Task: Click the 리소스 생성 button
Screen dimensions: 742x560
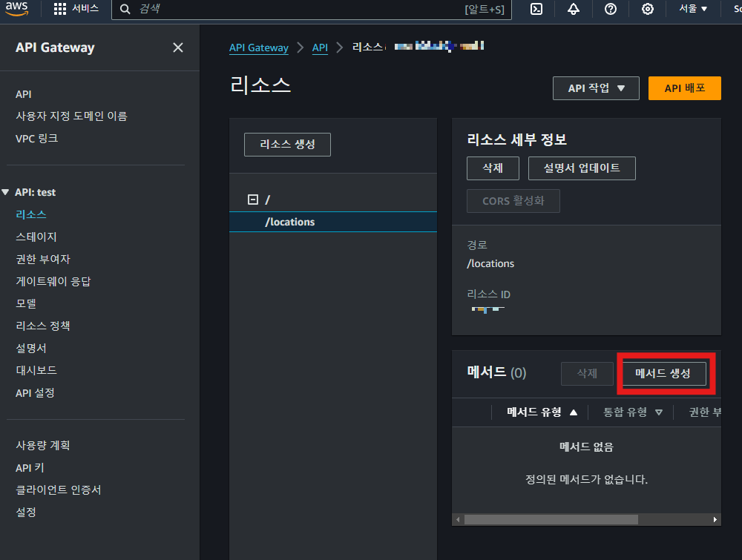Action: point(287,144)
